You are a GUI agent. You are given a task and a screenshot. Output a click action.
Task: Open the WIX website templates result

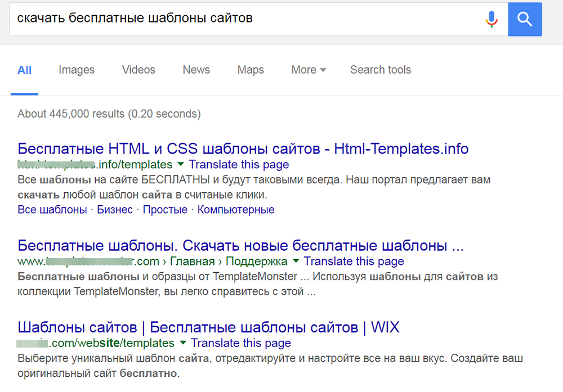coord(209,327)
